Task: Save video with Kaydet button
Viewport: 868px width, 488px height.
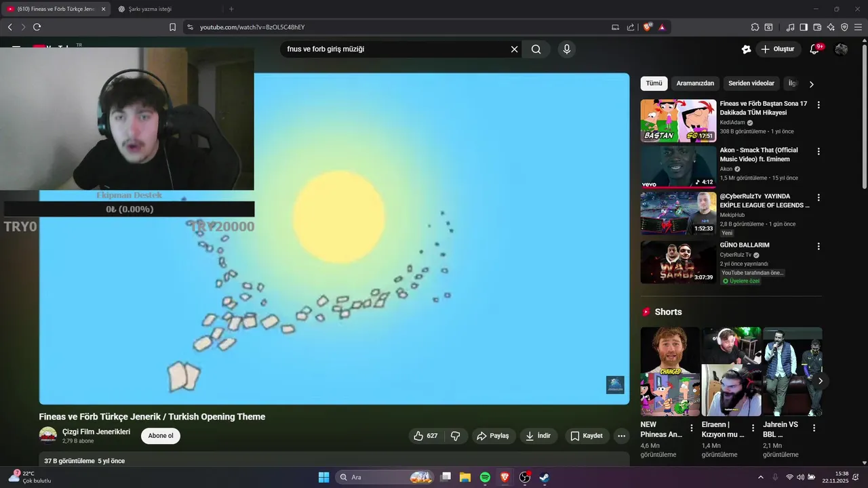Action: pyautogui.click(x=587, y=436)
